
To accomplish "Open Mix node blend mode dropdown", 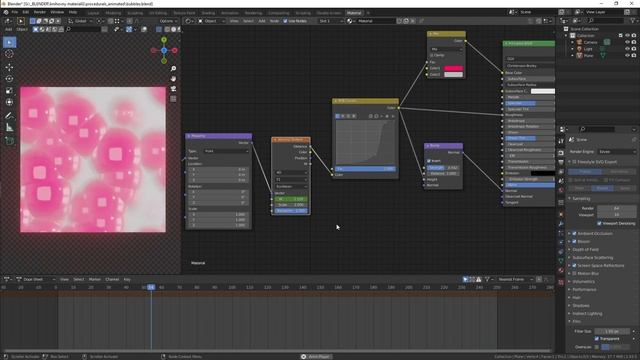I will coord(447,49).
